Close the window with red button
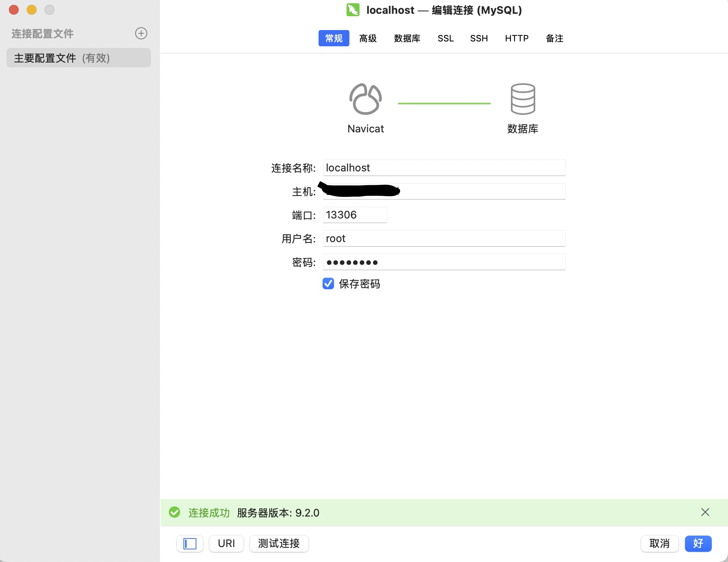This screenshot has width=728, height=562. tap(14, 10)
